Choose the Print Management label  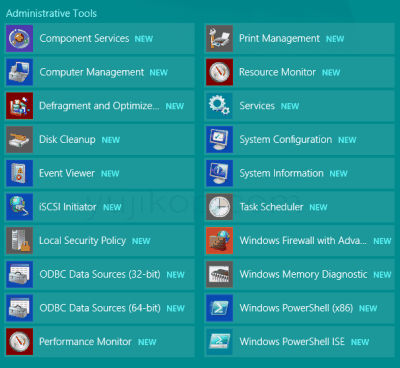coord(279,39)
